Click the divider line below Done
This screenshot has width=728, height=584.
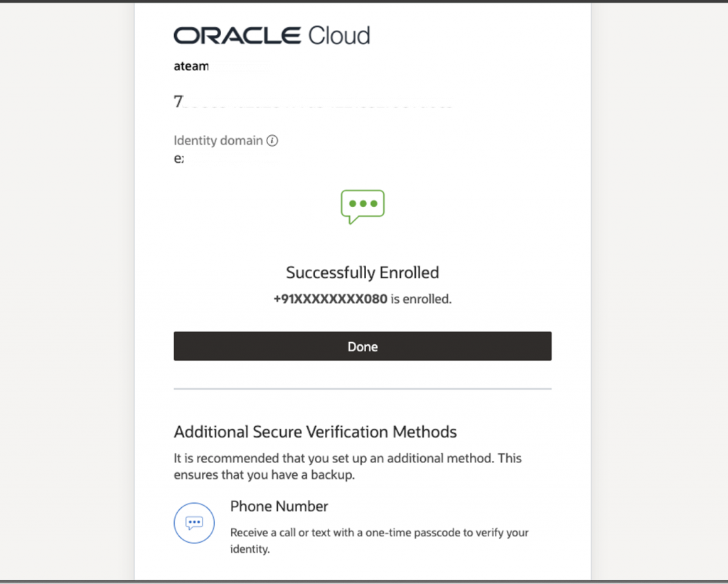pyautogui.click(x=363, y=389)
